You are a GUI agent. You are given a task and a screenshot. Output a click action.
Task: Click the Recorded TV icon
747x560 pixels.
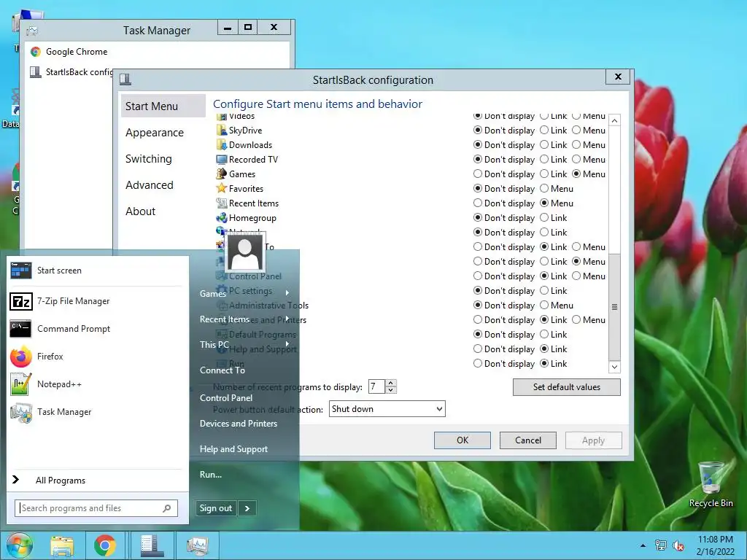[x=221, y=160]
